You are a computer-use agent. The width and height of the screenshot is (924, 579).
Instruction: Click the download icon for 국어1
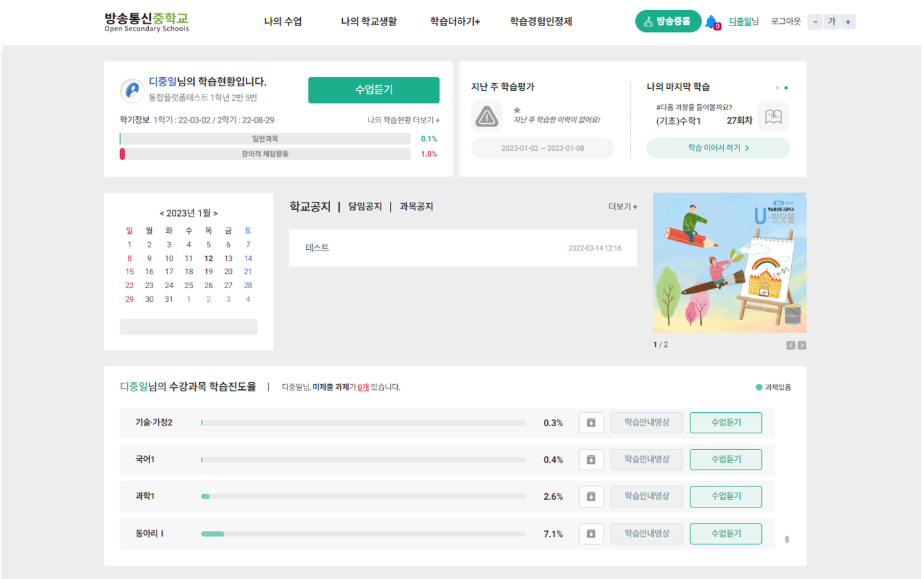coord(591,460)
